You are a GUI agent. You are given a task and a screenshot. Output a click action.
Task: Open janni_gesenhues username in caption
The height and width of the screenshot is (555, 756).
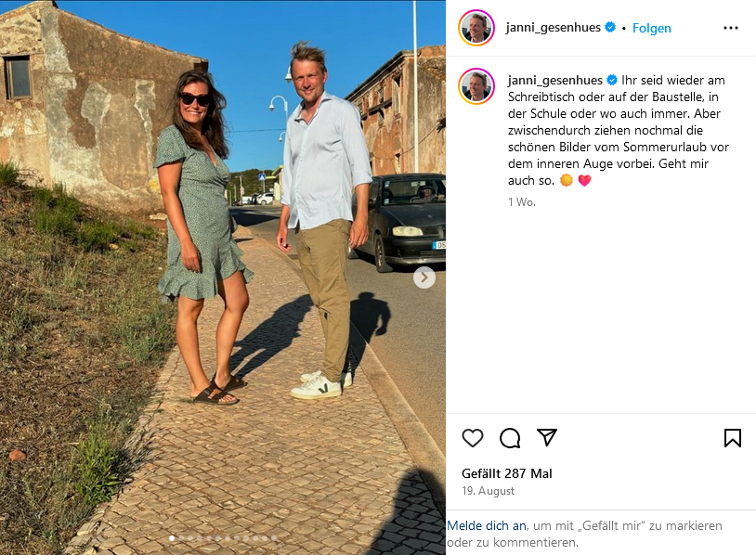tap(555, 81)
